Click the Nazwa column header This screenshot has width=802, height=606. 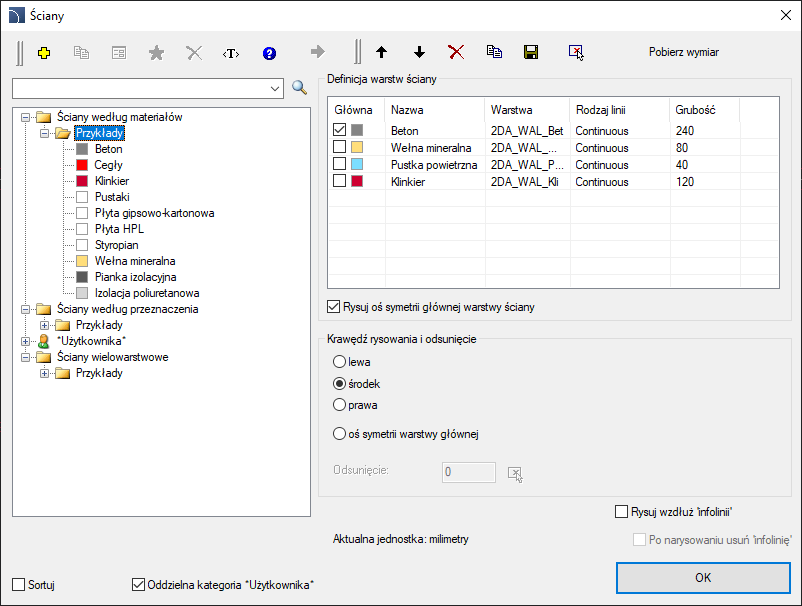[435, 110]
